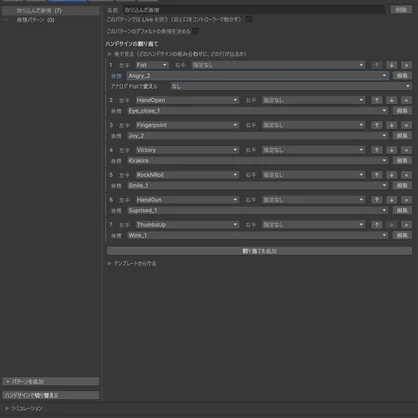Click the pattern name text field
Image resolution: width=418 pixels, height=418 pixels.
[x=254, y=10]
